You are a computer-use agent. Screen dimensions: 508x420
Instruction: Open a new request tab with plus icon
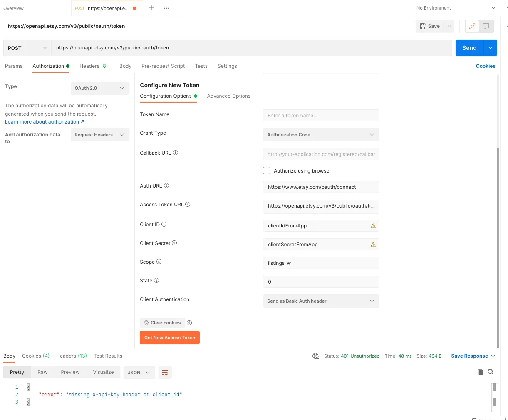pyautogui.click(x=151, y=8)
